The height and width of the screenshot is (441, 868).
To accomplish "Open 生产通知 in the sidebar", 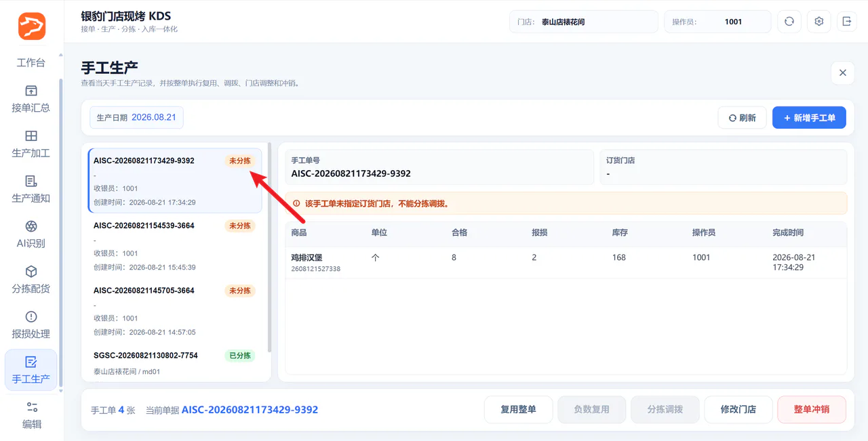I will pos(31,189).
